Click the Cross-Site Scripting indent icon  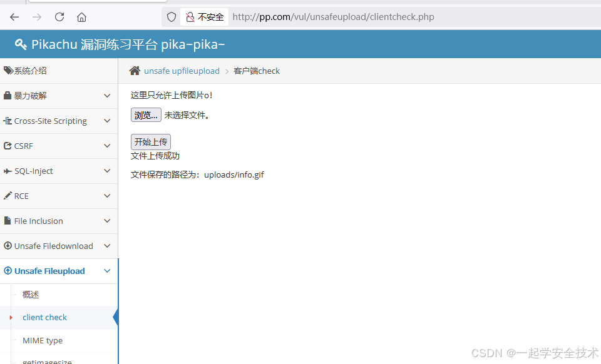coord(8,121)
